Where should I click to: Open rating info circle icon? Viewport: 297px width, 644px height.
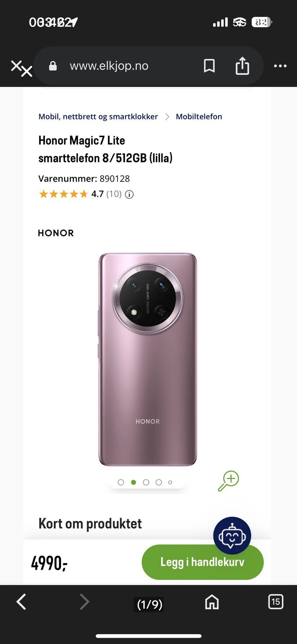point(129,194)
